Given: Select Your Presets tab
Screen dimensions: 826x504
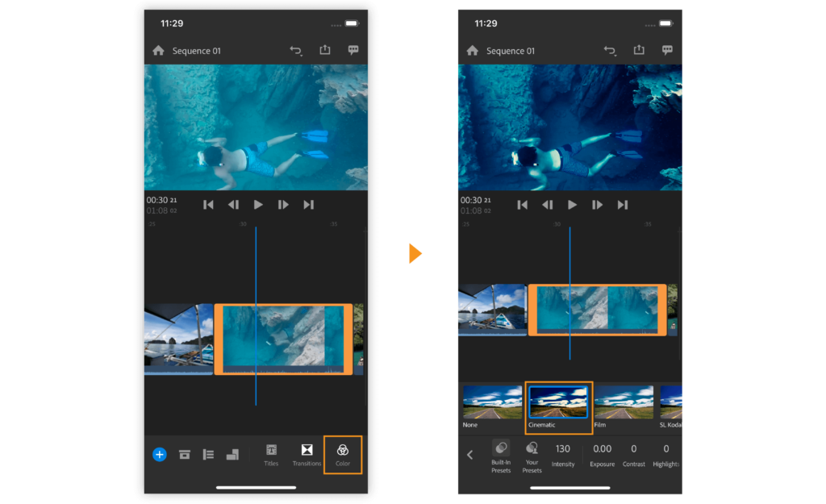Looking at the screenshot, I should point(532,456).
